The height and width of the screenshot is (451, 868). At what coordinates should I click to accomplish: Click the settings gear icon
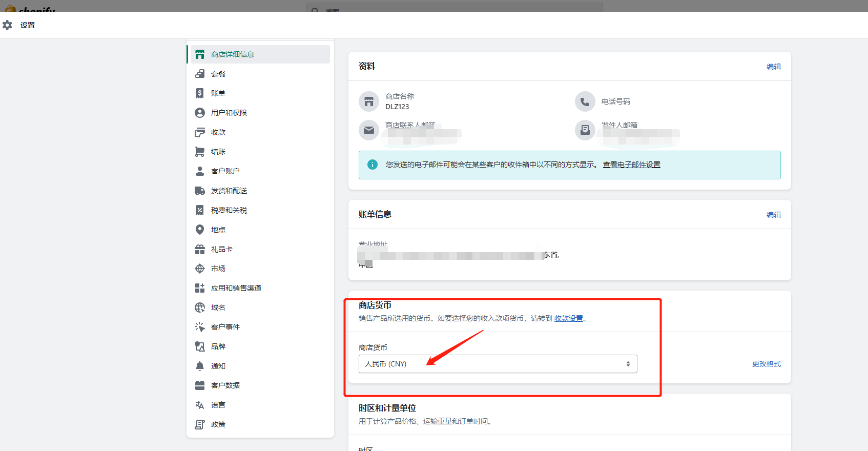coord(7,25)
